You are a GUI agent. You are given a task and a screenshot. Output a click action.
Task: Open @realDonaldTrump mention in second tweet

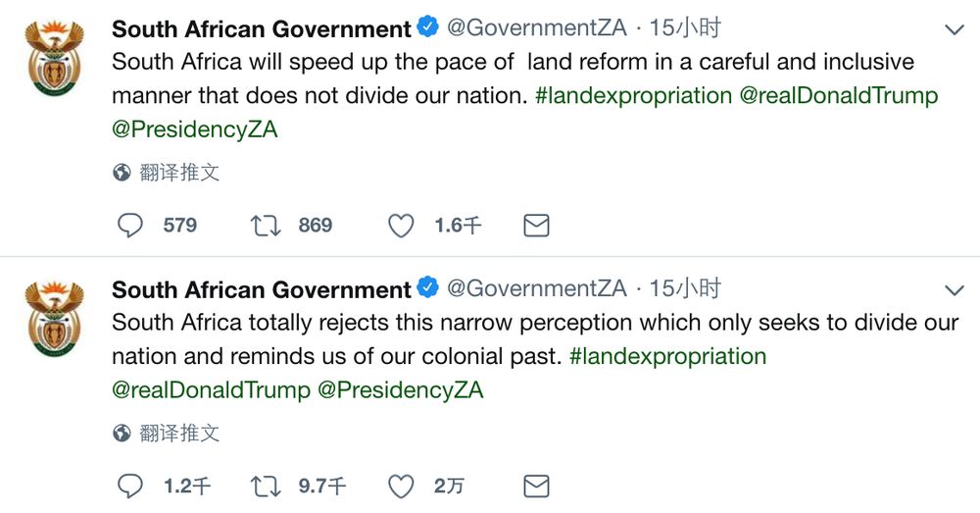(211, 389)
